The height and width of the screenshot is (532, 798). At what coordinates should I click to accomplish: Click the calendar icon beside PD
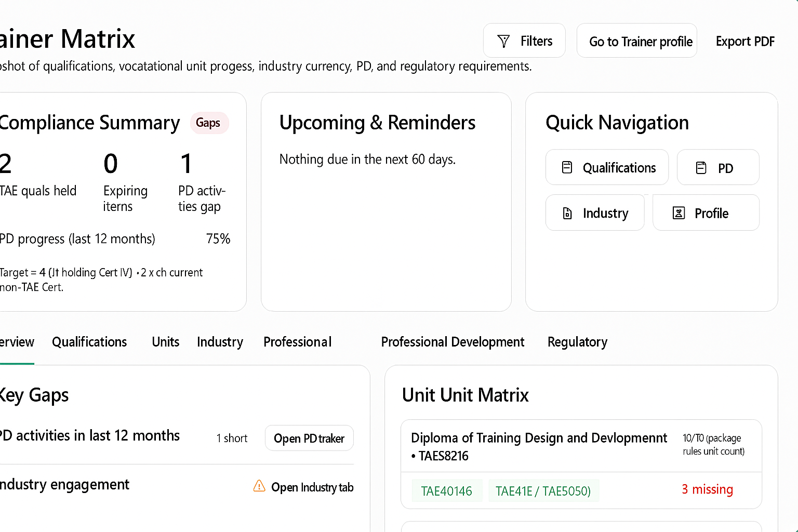[701, 168]
